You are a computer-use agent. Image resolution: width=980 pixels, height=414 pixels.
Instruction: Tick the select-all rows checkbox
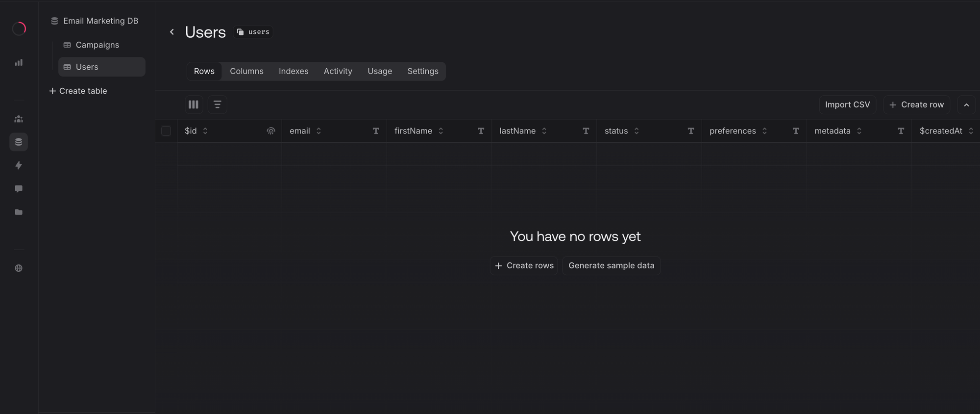tap(166, 131)
